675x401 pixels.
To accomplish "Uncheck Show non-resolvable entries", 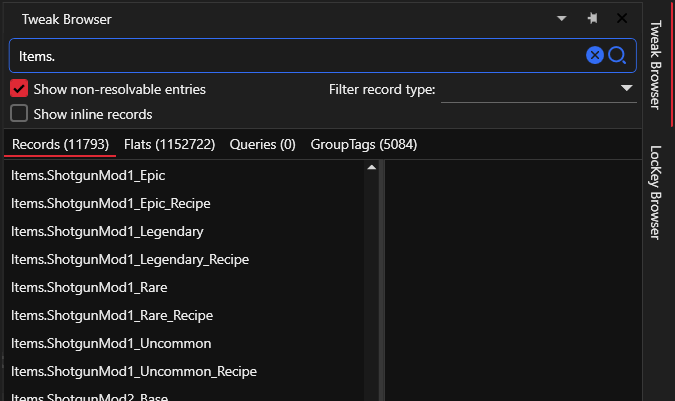I will [19, 89].
